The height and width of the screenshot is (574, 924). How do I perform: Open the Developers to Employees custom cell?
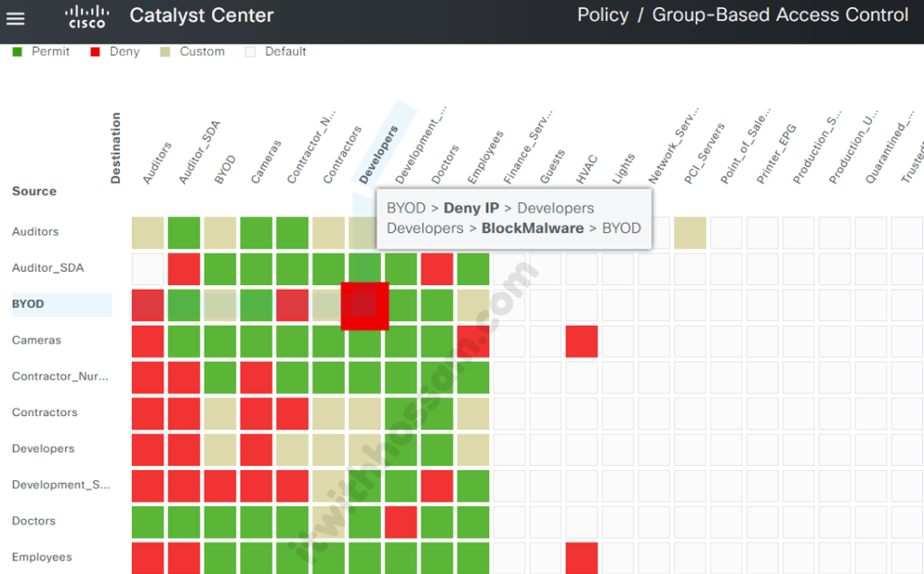click(473, 449)
